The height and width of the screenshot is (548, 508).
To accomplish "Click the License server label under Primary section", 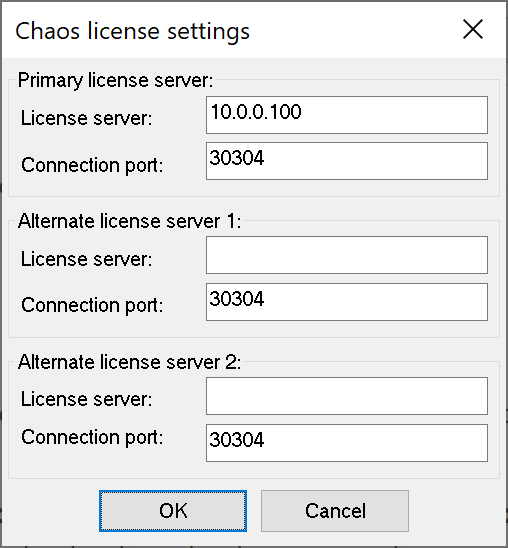I will coord(87,118).
